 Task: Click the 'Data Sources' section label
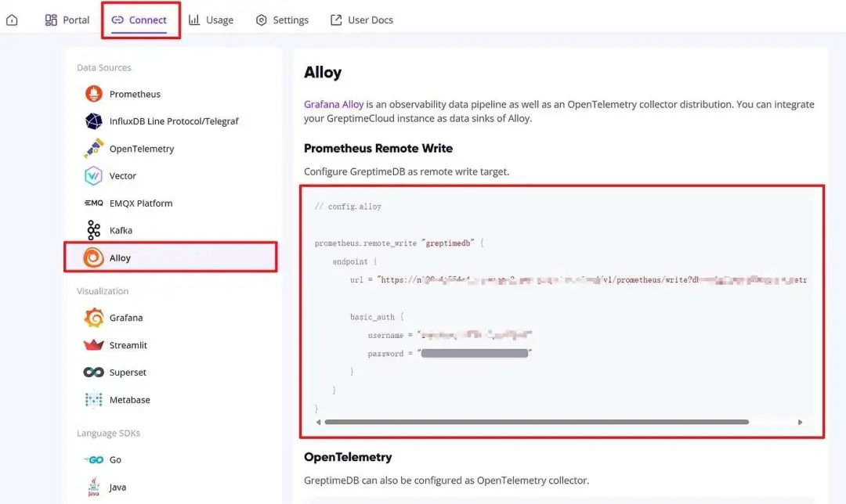(104, 67)
